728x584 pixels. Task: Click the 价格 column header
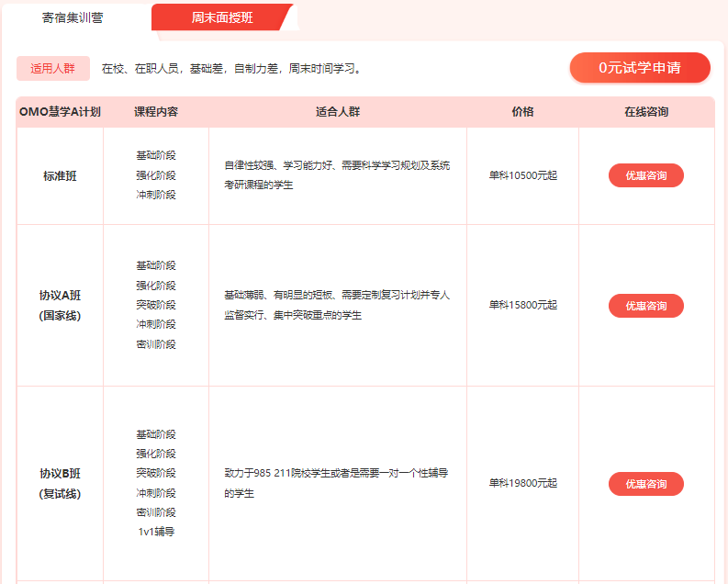click(522, 112)
